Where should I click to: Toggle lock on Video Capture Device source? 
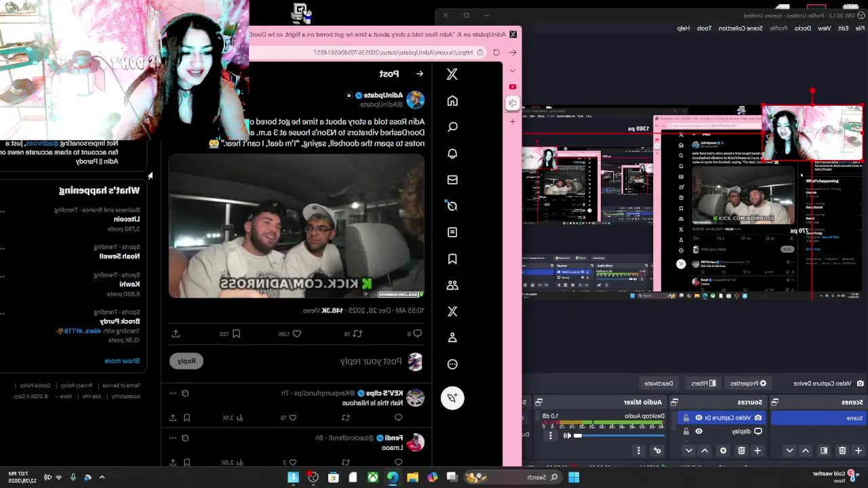coord(686,418)
